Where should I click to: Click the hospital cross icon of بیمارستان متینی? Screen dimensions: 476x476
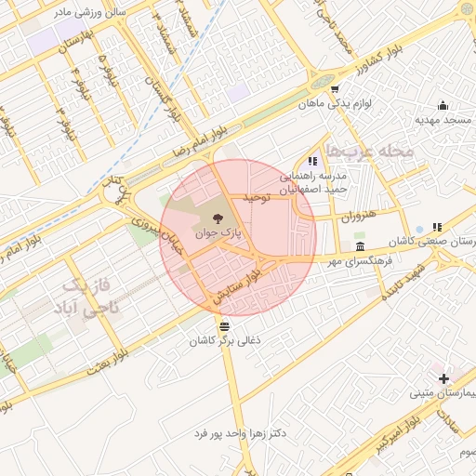click(x=443, y=378)
